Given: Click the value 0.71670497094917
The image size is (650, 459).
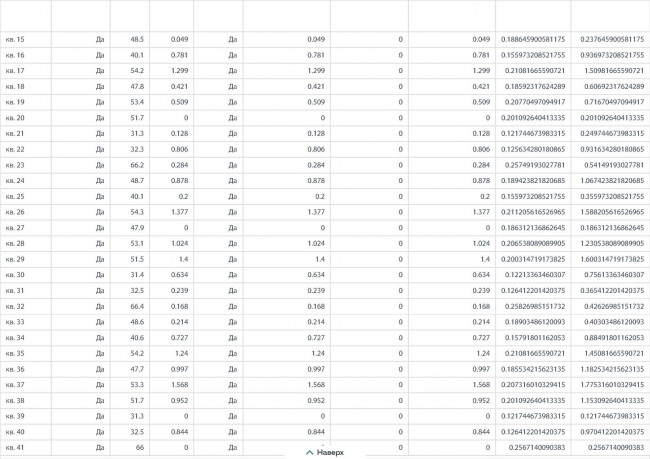Looking at the screenshot, I should click(614, 102).
